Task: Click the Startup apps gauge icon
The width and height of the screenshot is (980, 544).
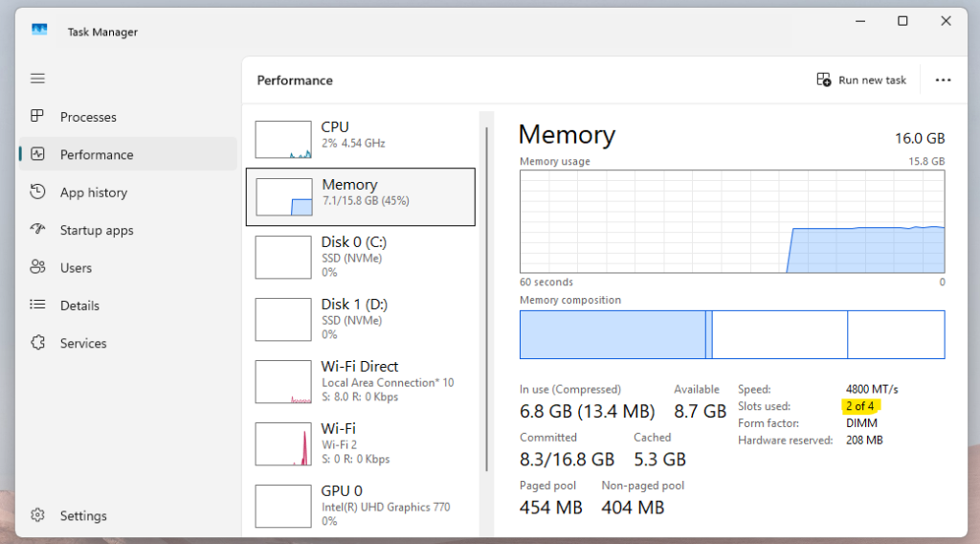Action: [37, 229]
